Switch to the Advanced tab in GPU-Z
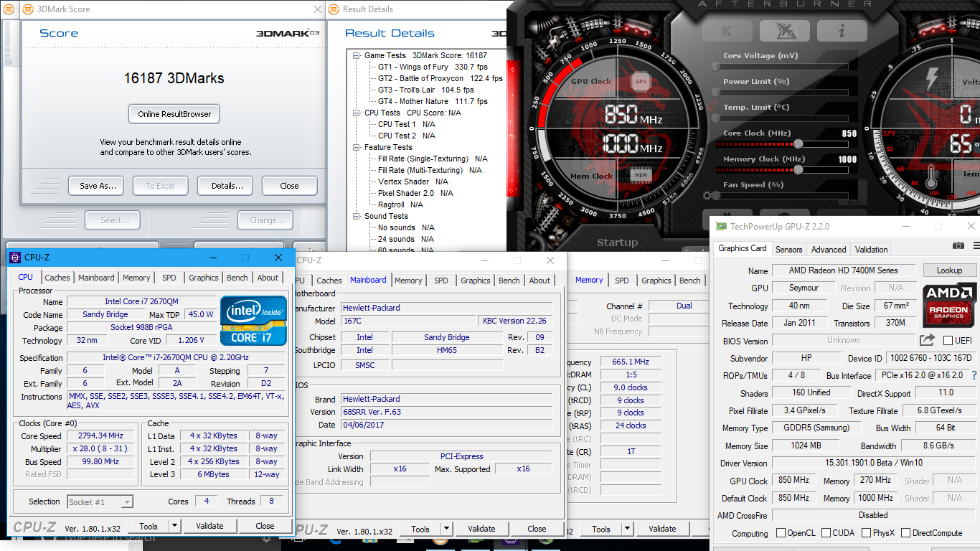The height and width of the screenshot is (551, 980). tap(829, 249)
